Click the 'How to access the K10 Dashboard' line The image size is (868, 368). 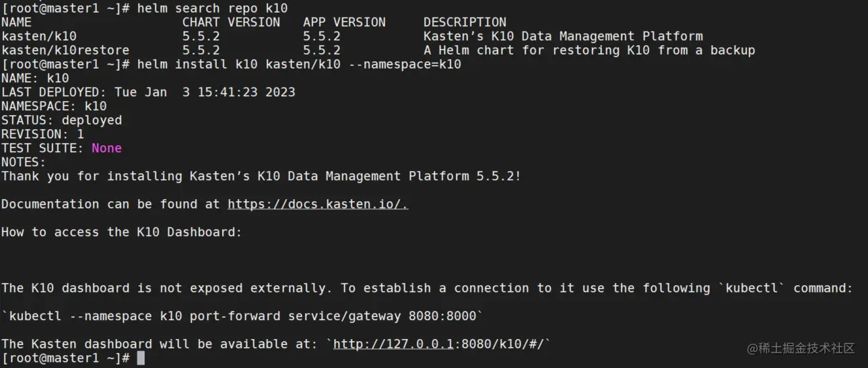tap(121, 232)
